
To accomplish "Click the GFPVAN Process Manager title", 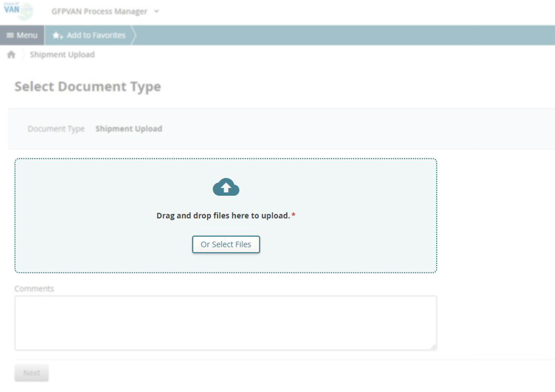I will coord(99,11).
